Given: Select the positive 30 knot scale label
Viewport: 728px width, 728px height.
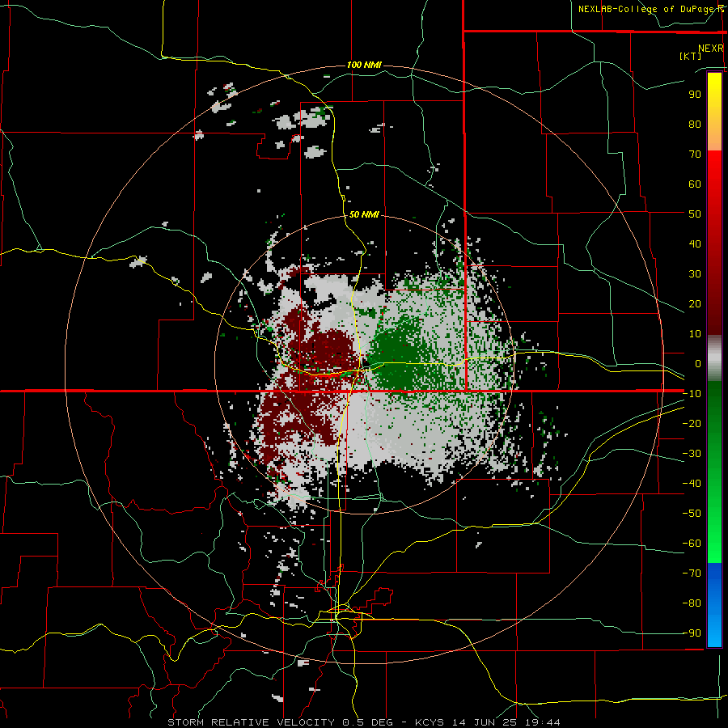Looking at the screenshot, I should click(x=695, y=274).
